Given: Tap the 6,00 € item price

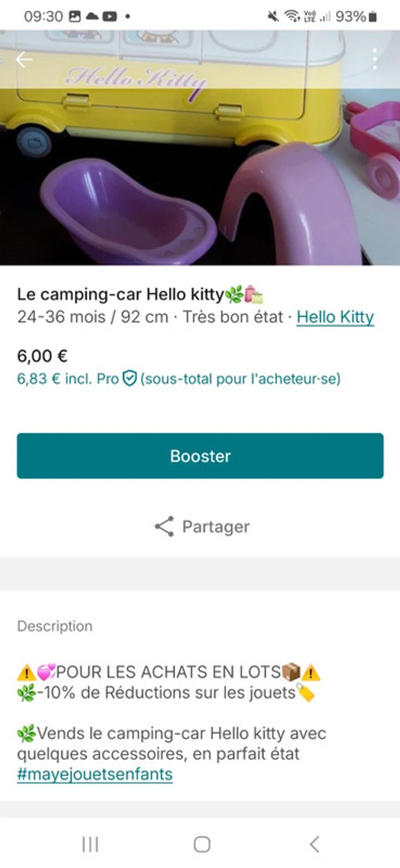Looking at the screenshot, I should pos(42,356).
